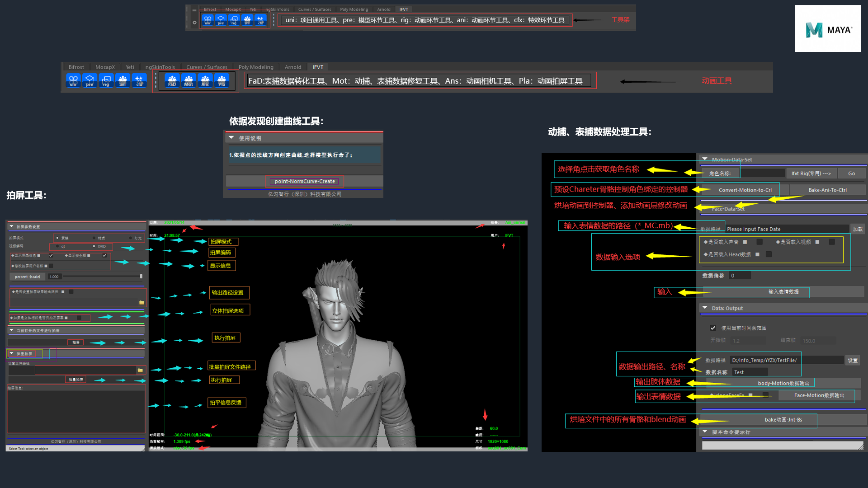Enable the stereo camera left-screen-only checkbox
The width and height of the screenshot is (868, 488).
[x=79, y=318]
